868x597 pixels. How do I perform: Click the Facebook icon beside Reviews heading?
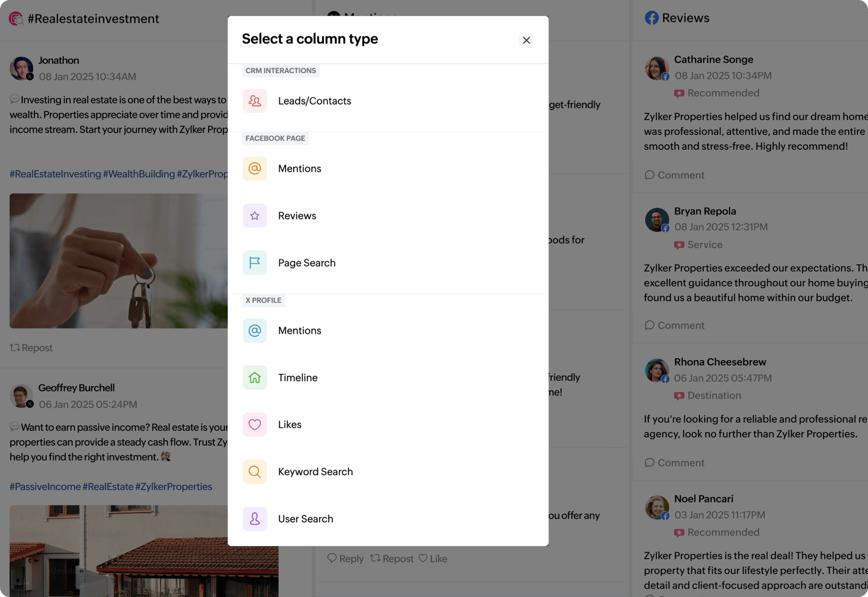click(651, 18)
